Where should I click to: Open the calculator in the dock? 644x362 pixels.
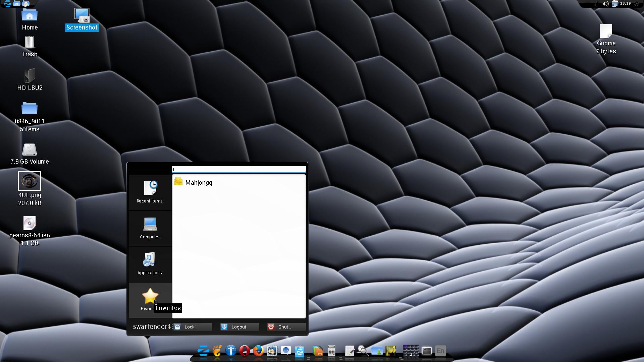pos(331,351)
